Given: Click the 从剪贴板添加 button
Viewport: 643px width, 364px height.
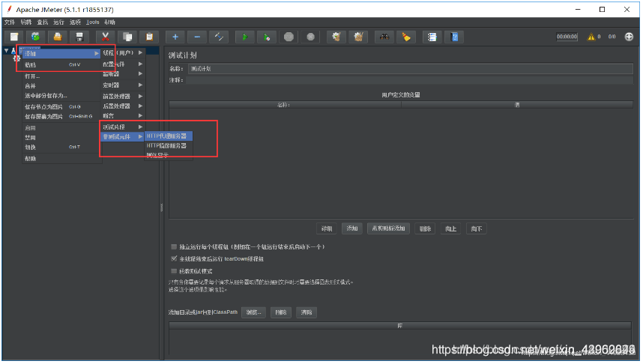Looking at the screenshot, I should [388, 228].
